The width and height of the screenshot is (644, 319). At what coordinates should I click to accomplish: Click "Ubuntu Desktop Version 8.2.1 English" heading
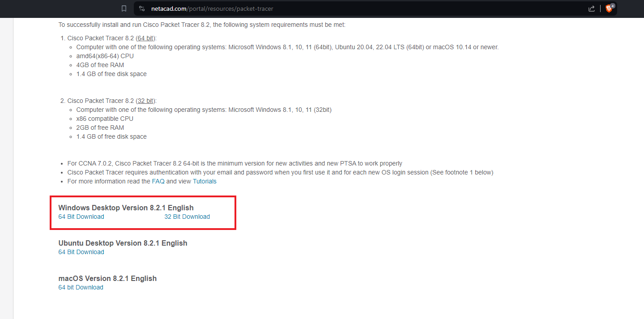pyautogui.click(x=123, y=243)
